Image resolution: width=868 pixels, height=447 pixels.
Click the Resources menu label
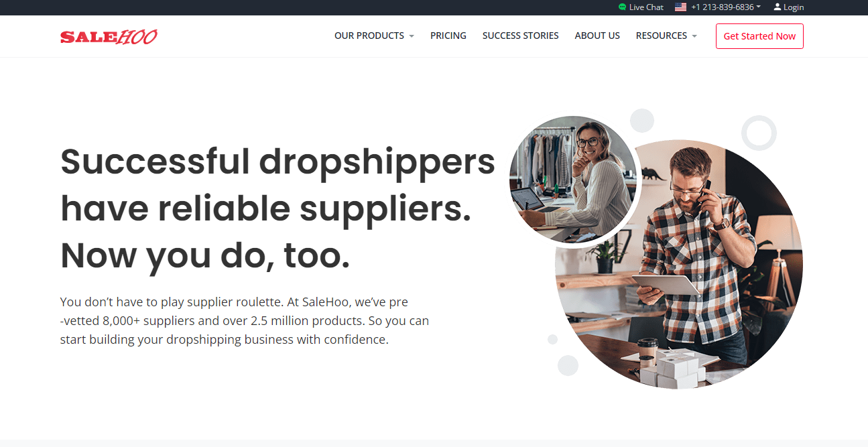[x=662, y=36]
